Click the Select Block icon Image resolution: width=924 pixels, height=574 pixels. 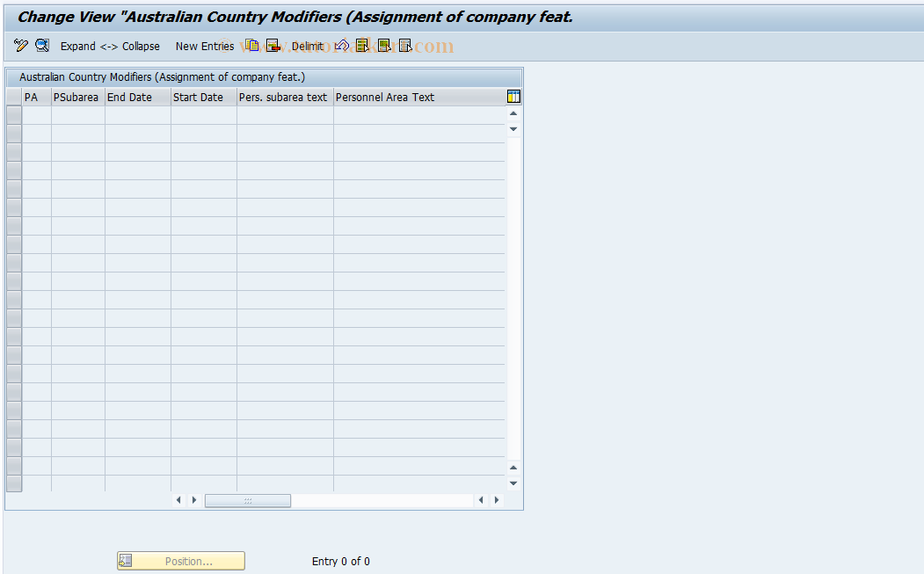(x=383, y=46)
